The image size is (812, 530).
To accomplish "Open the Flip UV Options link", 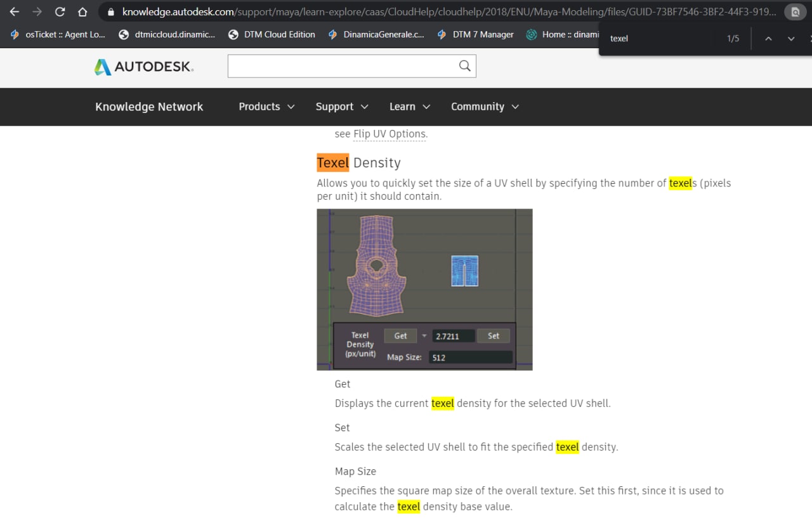I will click(x=390, y=134).
